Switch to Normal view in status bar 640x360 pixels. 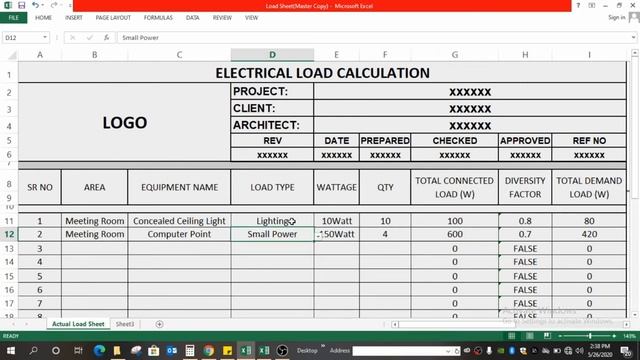(511, 336)
